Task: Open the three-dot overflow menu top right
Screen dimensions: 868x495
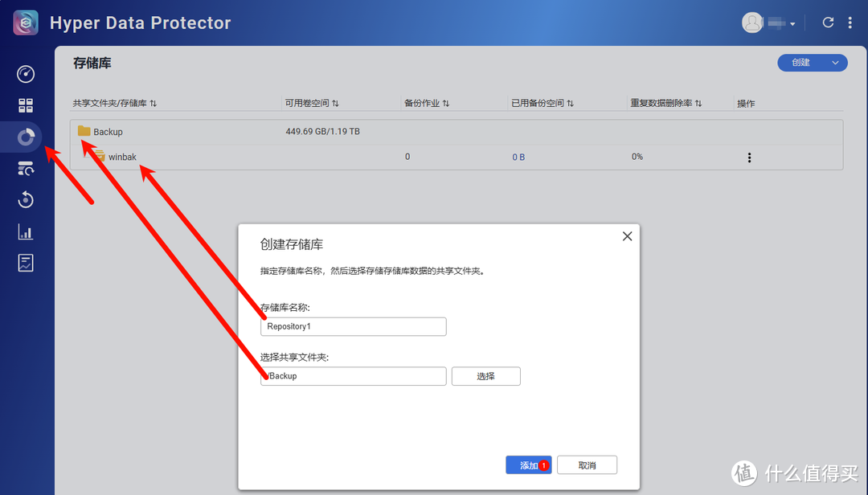Action: tap(850, 22)
